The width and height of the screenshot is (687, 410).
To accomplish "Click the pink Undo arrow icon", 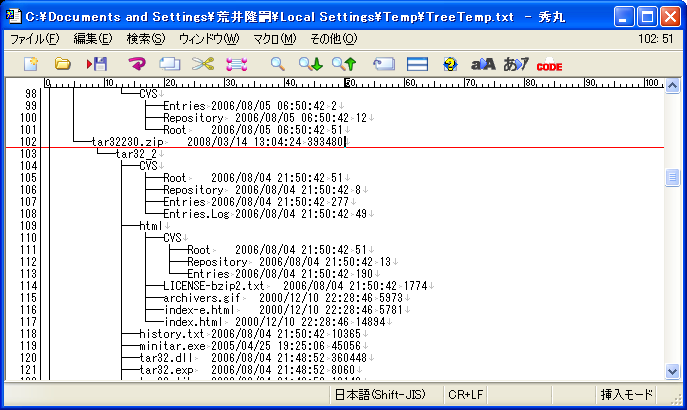I will 137,64.
